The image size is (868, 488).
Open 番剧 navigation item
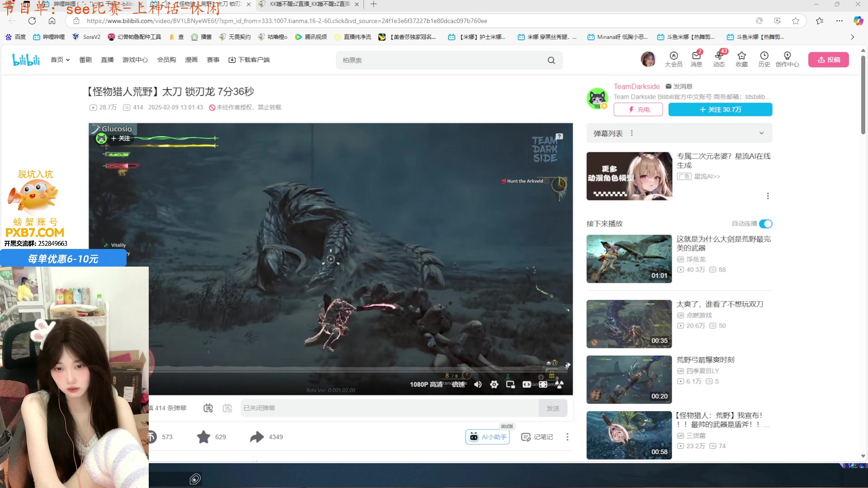tap(85, 60)
